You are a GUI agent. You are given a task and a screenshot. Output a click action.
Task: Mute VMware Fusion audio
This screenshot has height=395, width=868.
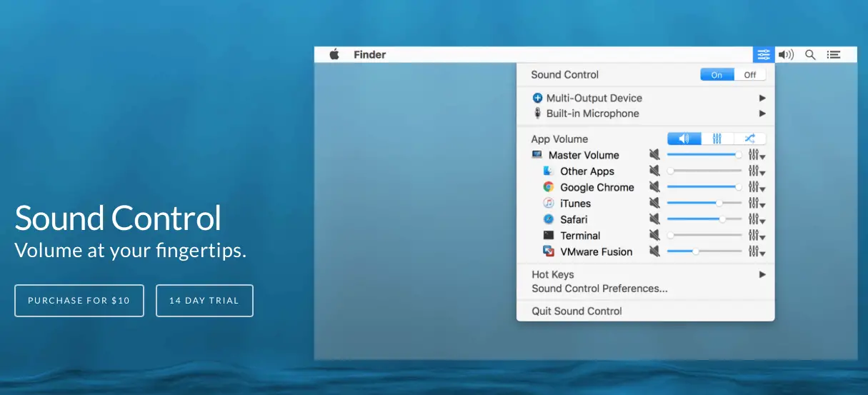tap(654, 251)
